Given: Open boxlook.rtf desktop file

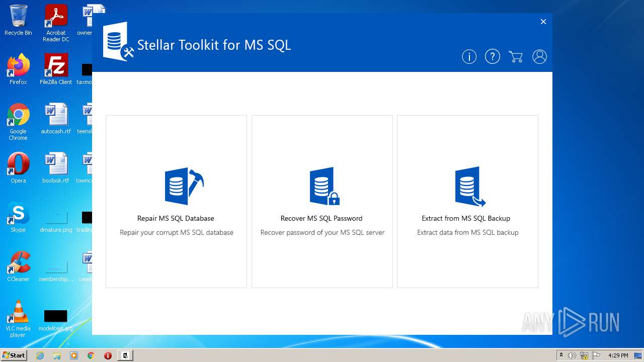Looking at the screenshot, I should coord(56,168).
